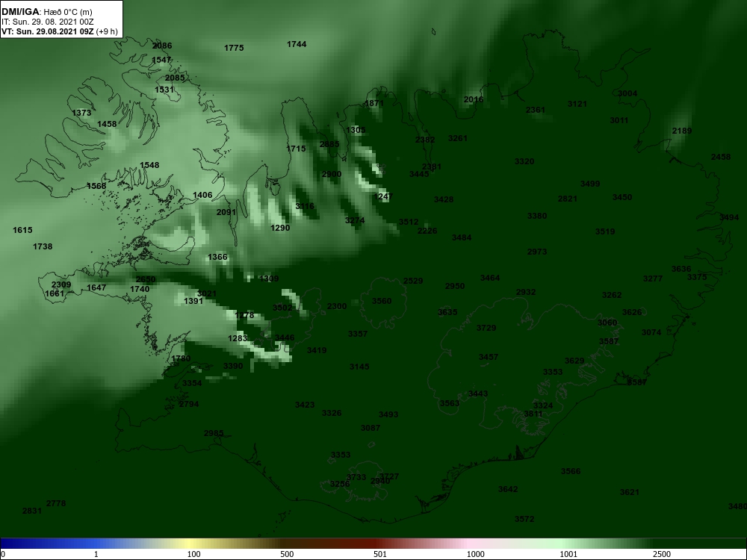Click the map value 3499

590,184
